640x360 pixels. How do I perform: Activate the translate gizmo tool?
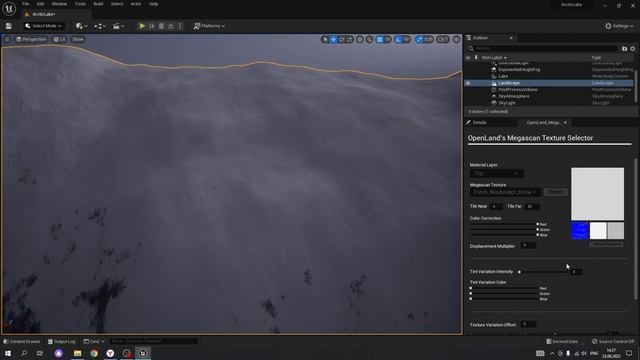click(333, 40)
